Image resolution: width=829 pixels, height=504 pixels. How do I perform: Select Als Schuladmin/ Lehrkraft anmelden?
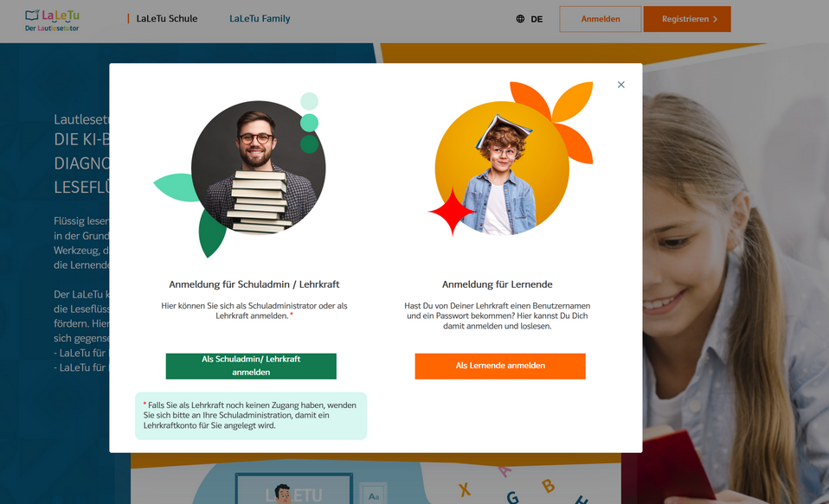point(251,366)
